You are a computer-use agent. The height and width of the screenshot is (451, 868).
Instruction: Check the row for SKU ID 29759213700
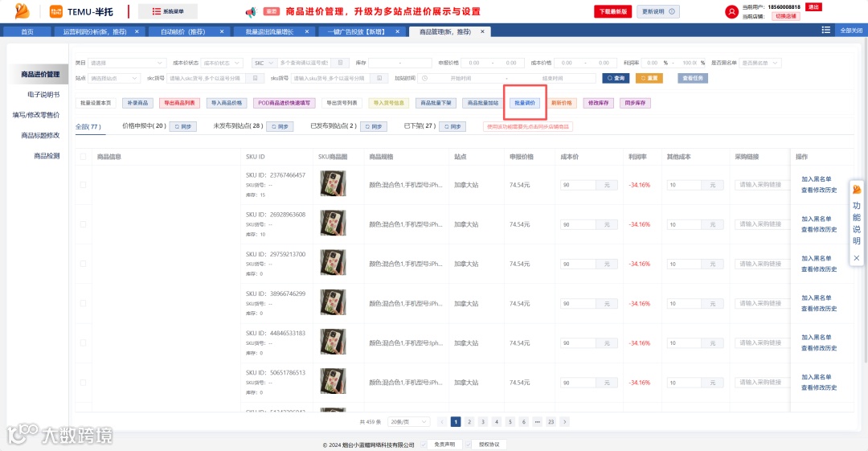pyautogui.click(x=83, y=264)
